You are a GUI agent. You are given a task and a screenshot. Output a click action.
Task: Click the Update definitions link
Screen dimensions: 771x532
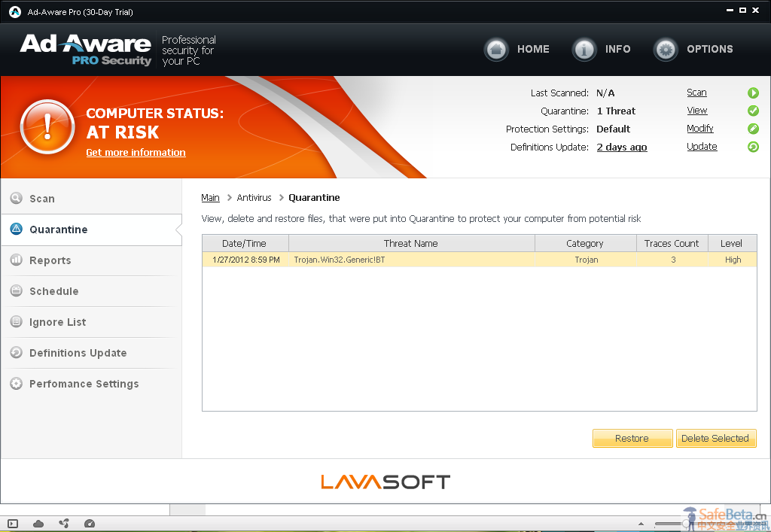(x=702, y=147)
